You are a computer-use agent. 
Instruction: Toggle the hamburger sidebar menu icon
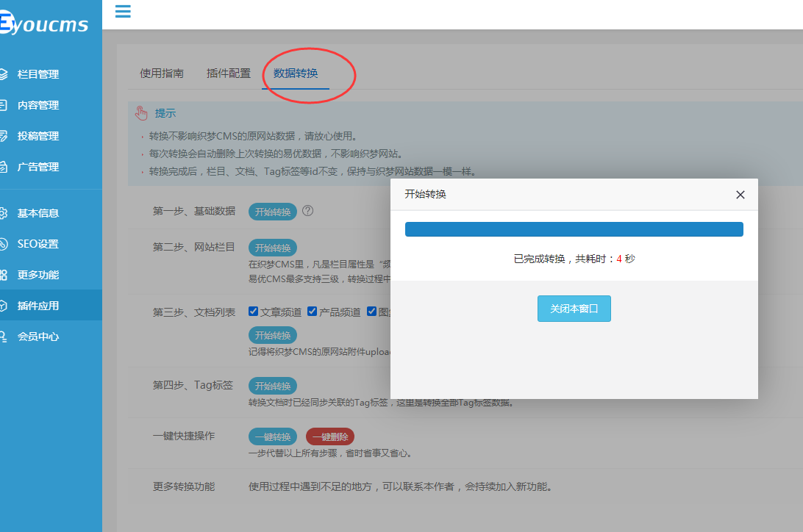tap(123, 11)
